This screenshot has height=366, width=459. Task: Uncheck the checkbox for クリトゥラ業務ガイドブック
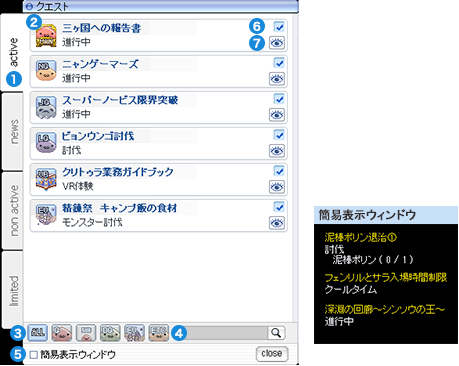[279, 171]
